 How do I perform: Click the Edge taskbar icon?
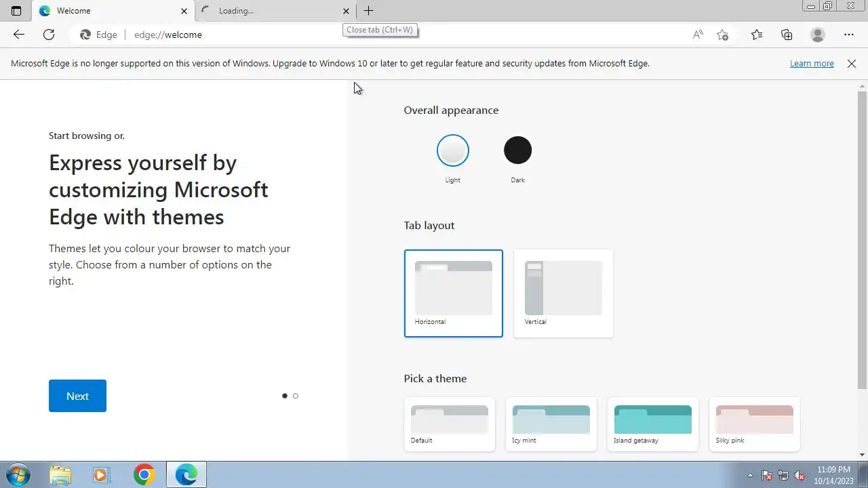pyautogui.click(x=186, y=474)
